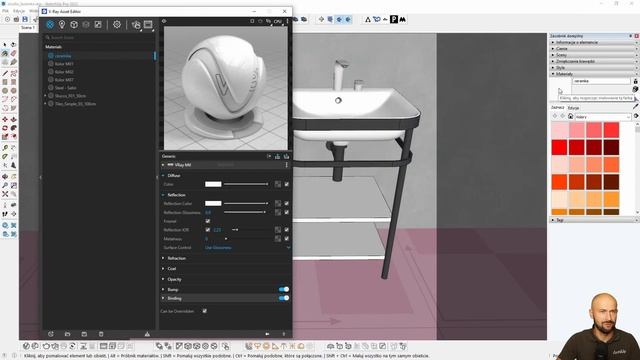Open the Surface Control dropdown

click(x=247, y=248)
